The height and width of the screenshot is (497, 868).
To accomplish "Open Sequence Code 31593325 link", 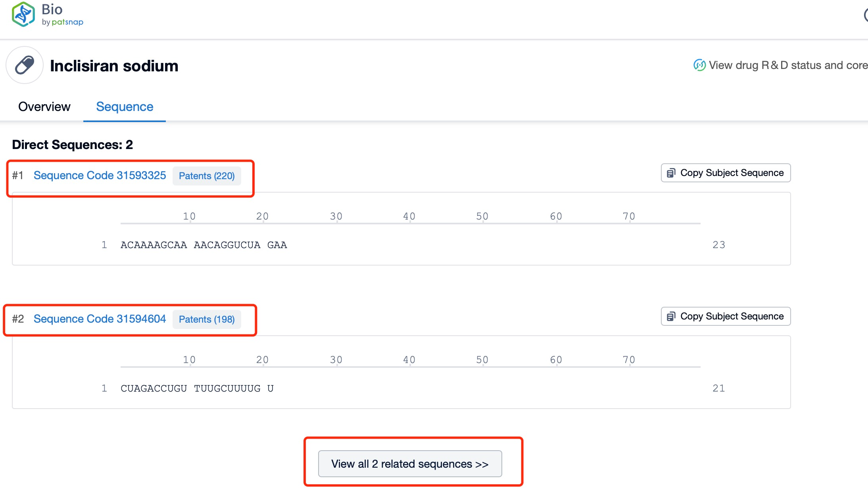I will pyautogui.click(x=100, y=176).
